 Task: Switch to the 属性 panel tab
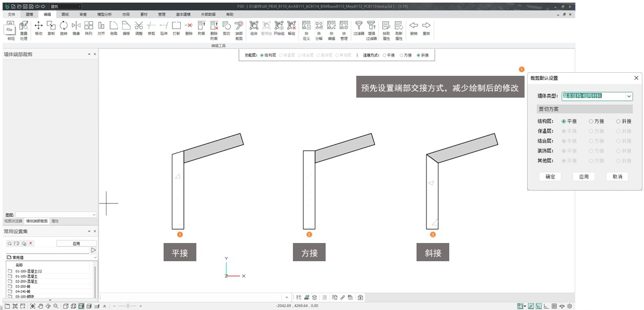click(55, 221)
